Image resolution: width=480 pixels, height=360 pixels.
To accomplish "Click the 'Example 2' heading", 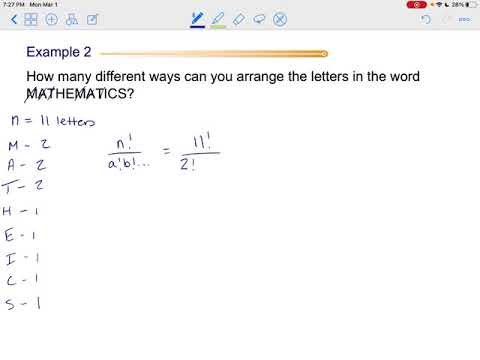I will [59, 52].
